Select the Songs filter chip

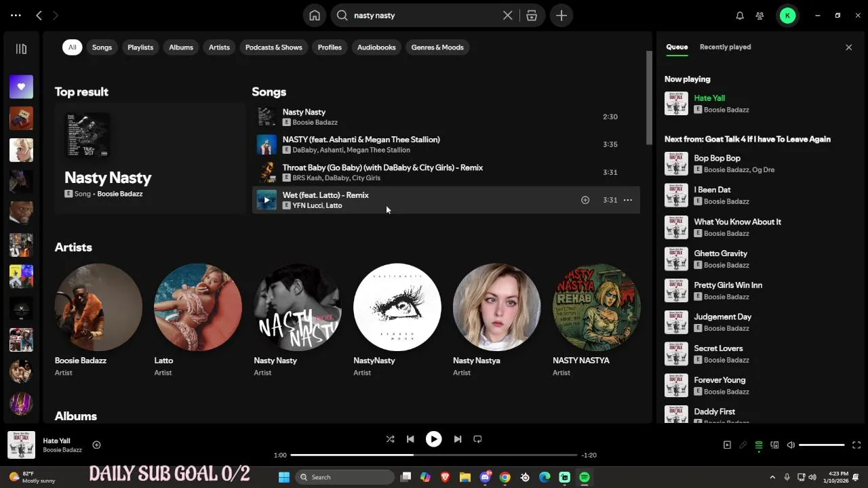[x=102, y=47]
